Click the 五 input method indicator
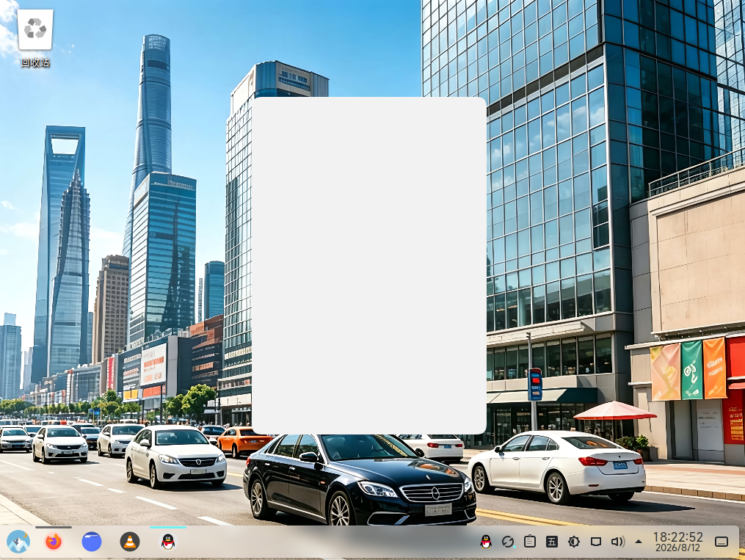The image size is (745, 560). coord(552,542)
